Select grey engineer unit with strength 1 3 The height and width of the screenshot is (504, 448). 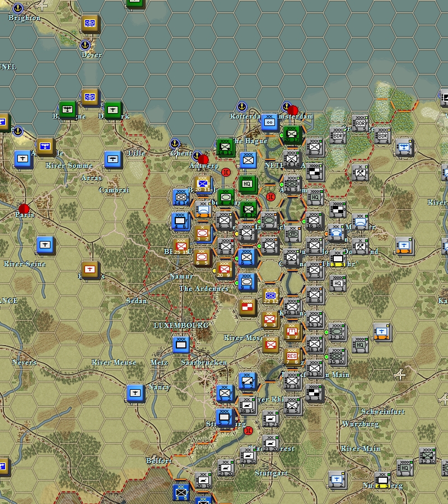[x=360, y=247]
